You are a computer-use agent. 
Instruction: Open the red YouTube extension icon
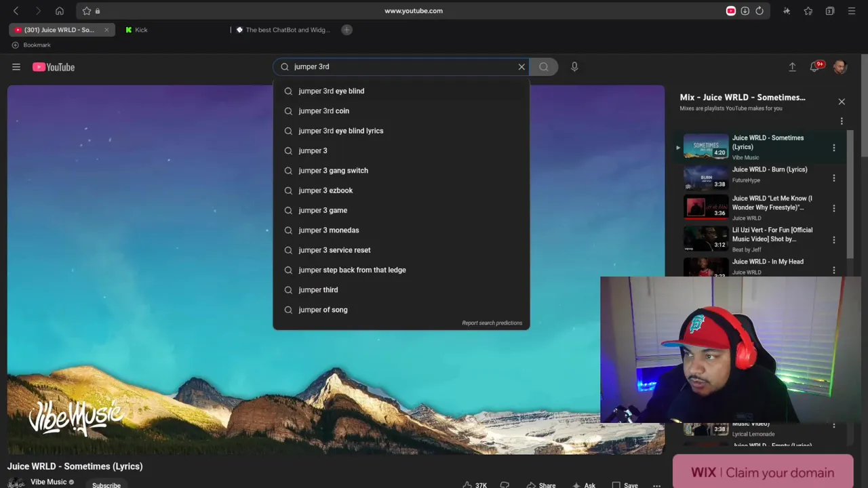730,11
